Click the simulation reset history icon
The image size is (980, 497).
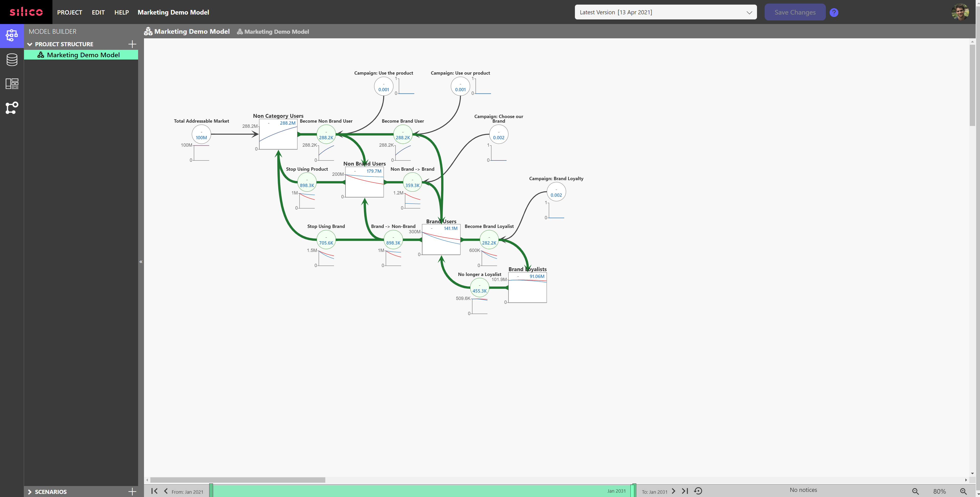coord(698,491)
